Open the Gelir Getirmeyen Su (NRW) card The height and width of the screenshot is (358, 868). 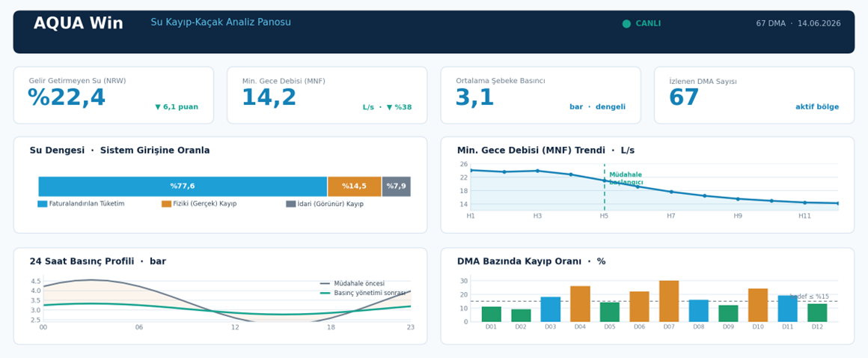[x=114, y=95]
